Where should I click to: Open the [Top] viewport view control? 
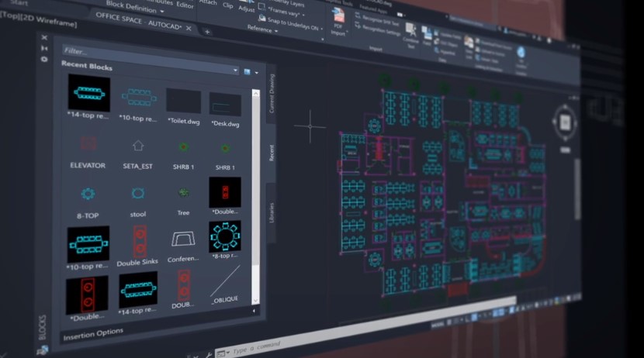pos(9,15)
